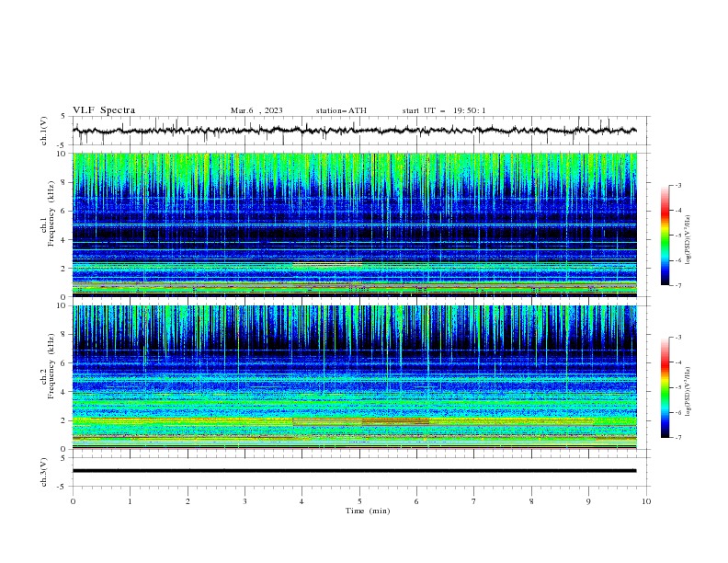Click the ch.1(V) waveform trace
This screenshot has width=728, height=563.
click(x=355, y=131)
